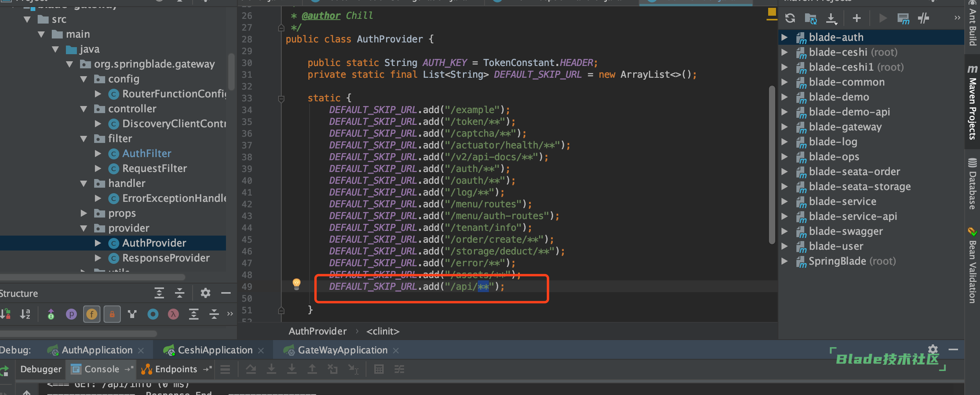Viewport: 980px width, 395px height.
Task: Click the lightbulb intention on line 49
Action: pos(297,284)
